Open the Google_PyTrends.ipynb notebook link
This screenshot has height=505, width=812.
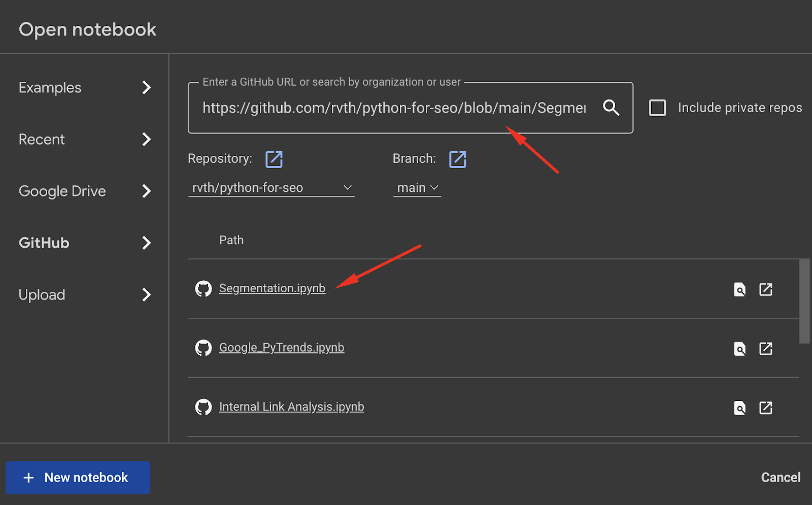282,348
